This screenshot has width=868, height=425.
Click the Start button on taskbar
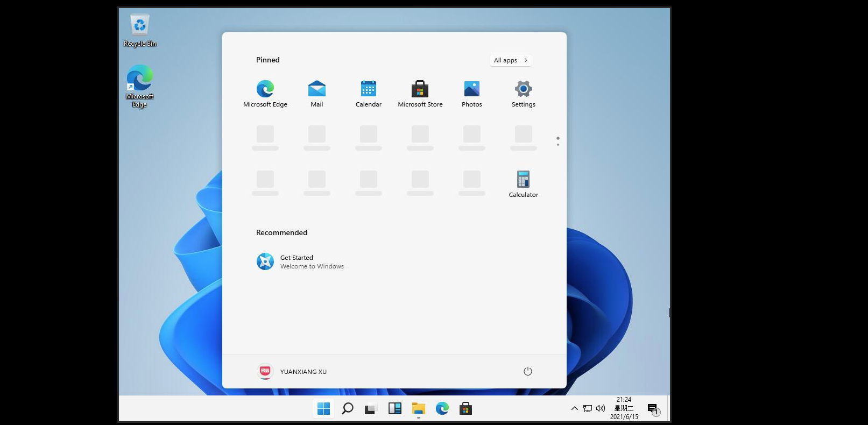[324, 409]
